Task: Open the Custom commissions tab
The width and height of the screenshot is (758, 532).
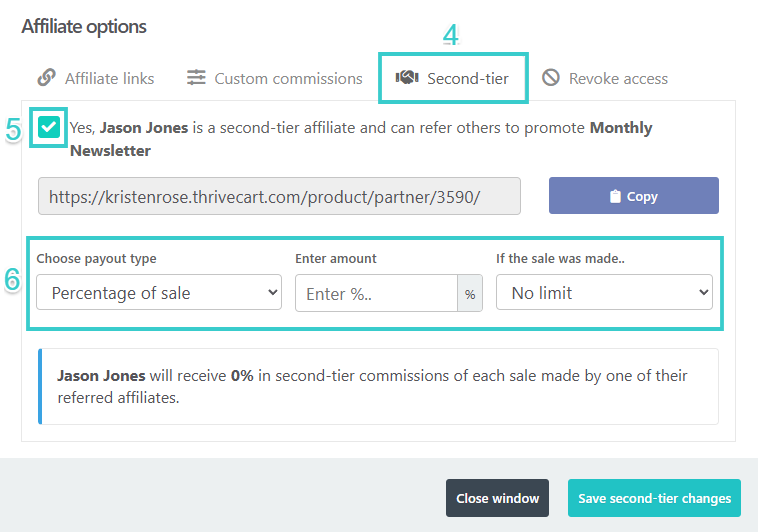Action: 288,78
